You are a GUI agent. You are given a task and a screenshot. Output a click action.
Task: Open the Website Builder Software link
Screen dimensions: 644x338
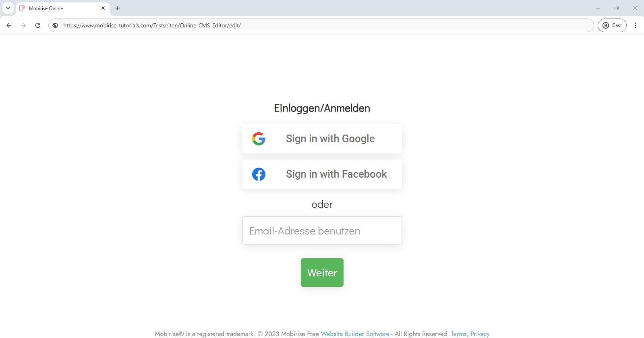click(355, 334)
